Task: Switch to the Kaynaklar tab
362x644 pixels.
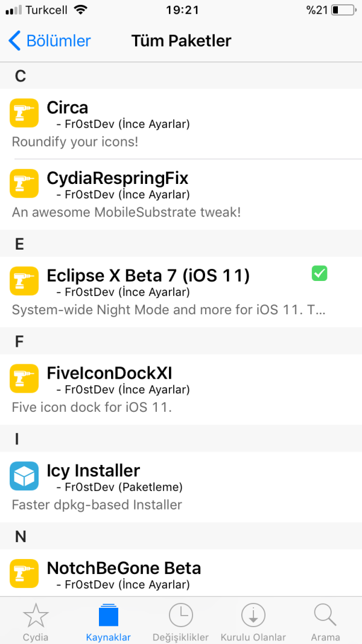Action: pyautogui.click(x=109, y=622)
